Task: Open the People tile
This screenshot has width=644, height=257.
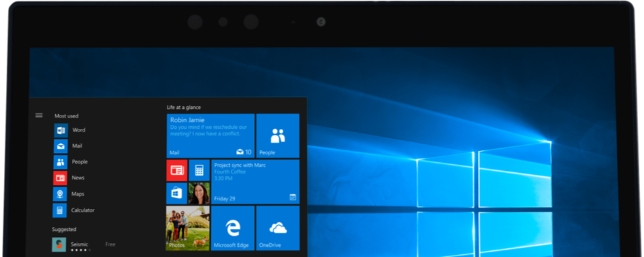Action: coord(278,136)
